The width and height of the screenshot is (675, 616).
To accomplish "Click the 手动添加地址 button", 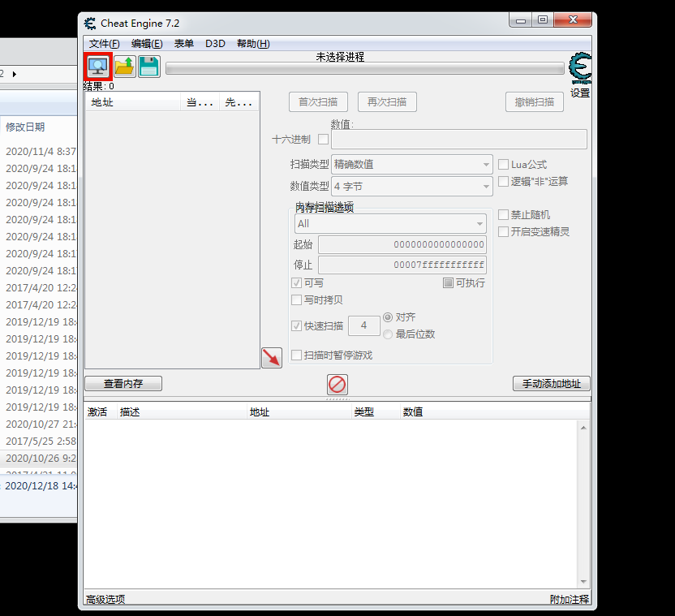I will [552, 383].
